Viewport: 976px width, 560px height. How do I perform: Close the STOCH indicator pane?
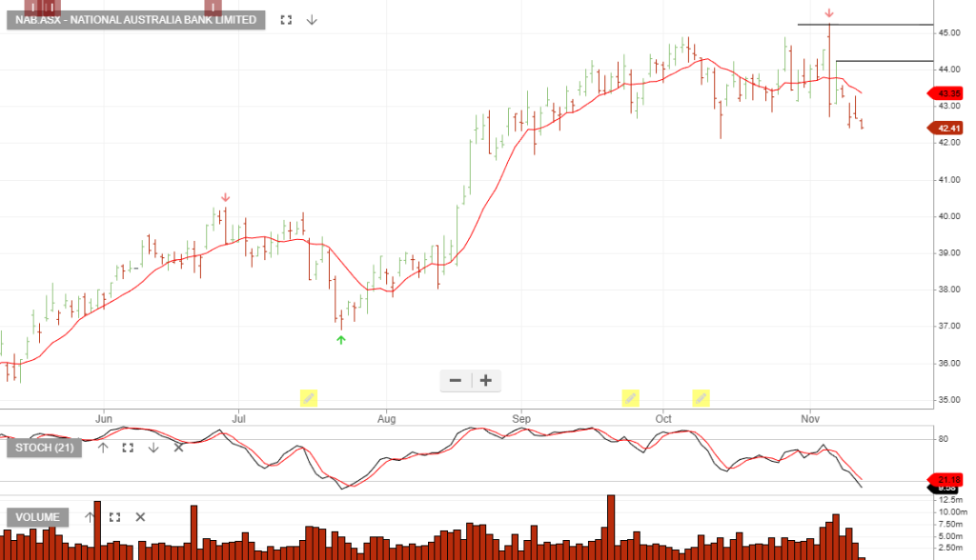pyautogui.click(x=178, y=448)
